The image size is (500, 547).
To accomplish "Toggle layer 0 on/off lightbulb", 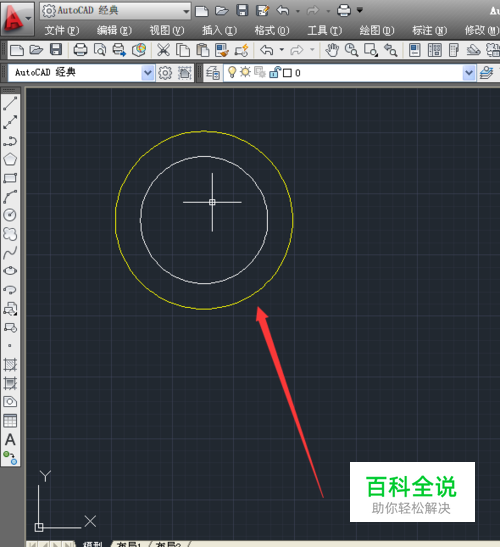I will (232, 72).
